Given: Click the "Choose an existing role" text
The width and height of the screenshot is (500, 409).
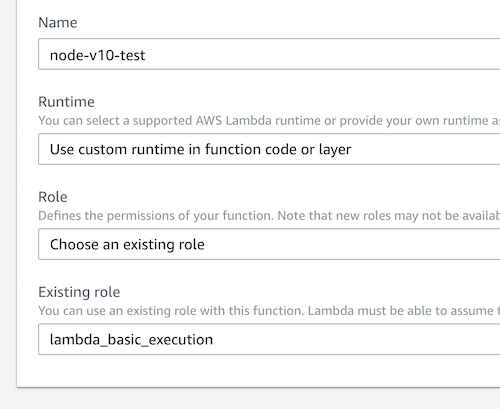Looking at the screenshot, I should (127, 245).
